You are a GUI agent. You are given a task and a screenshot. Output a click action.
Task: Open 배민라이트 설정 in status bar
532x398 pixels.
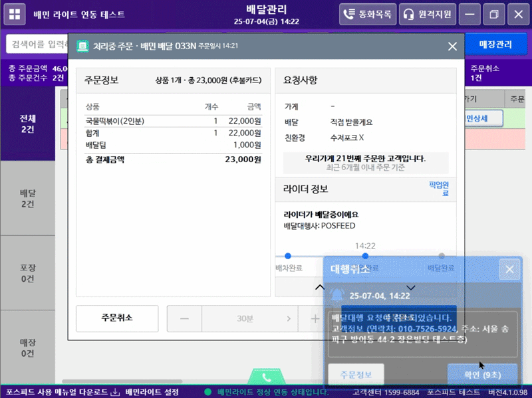click(152, 392)
